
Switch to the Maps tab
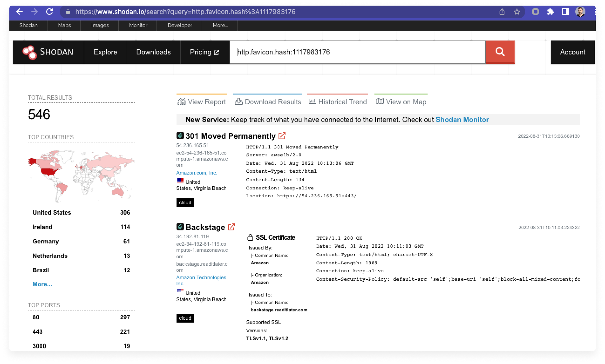click(x=64, y=25)
